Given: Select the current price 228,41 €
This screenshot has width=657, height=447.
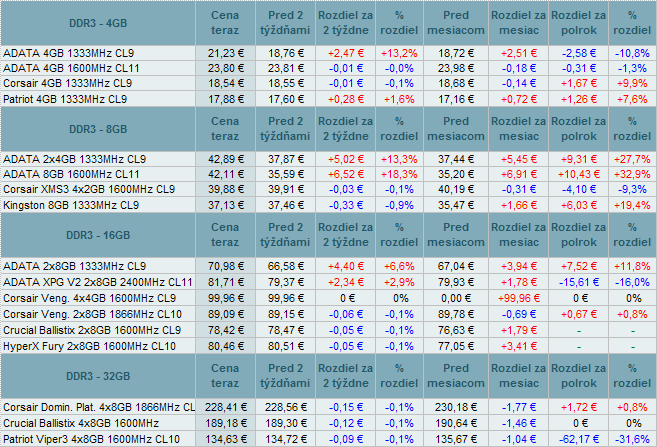Looking at the screenshot, I should click(x=226, y=407).
